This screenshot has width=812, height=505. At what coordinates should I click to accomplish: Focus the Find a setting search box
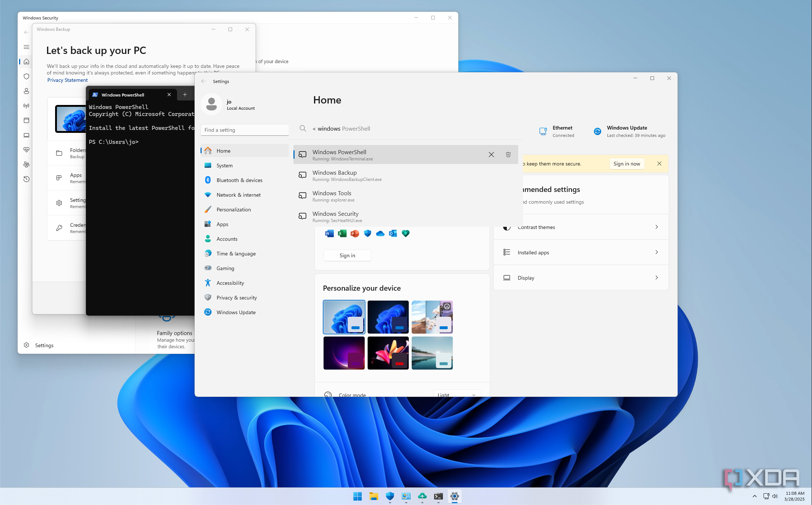pos(245,130)
